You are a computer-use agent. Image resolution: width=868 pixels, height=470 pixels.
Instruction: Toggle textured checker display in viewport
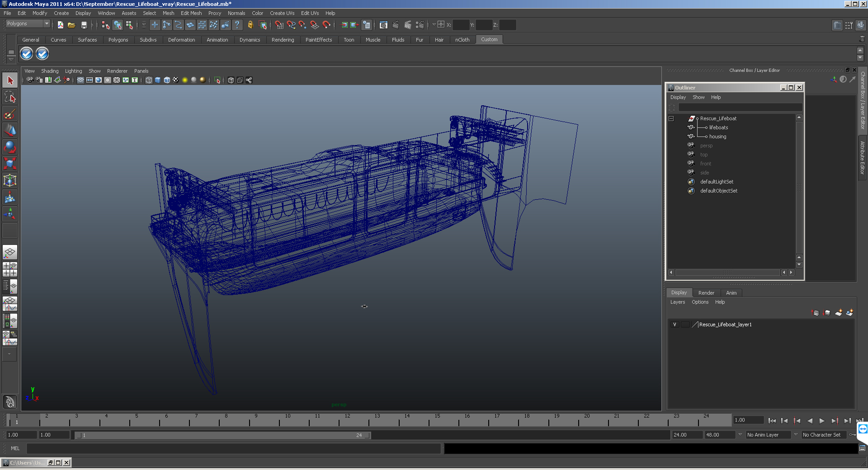(176, 80)
